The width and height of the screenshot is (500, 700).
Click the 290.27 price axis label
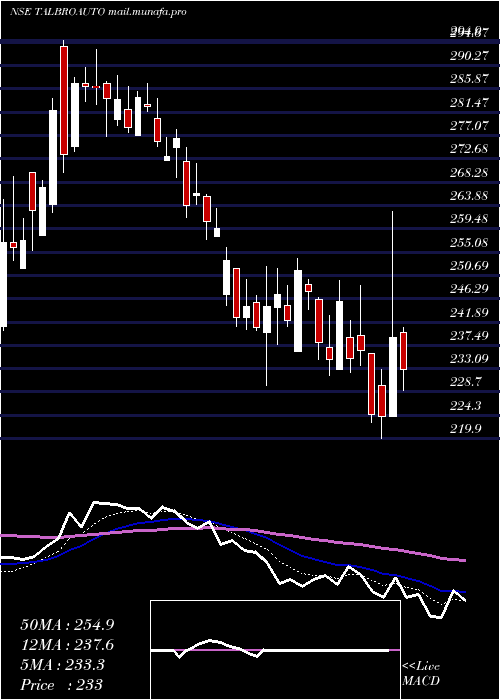[469, 56]
